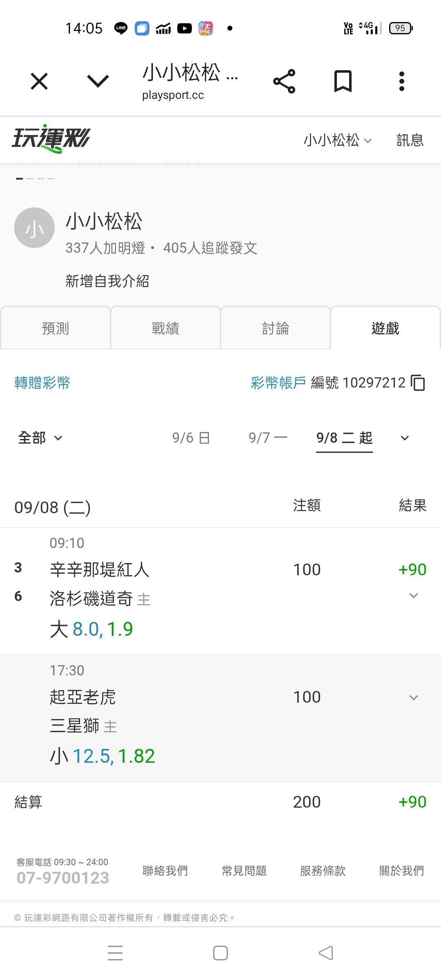Open the 轉贈彩幣 link
Screen dimensions: 441x980
(42, 383)
